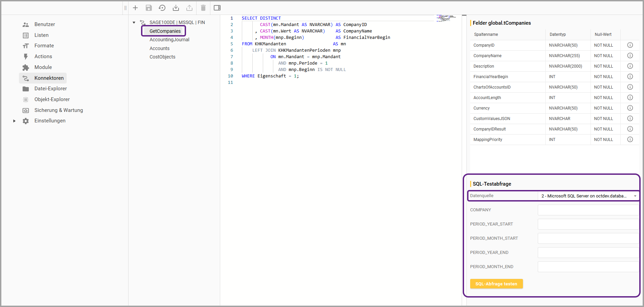
Task: Collapse the SAGE100DE | MSSQL | FIN tree node
Action: pos(134,23)
